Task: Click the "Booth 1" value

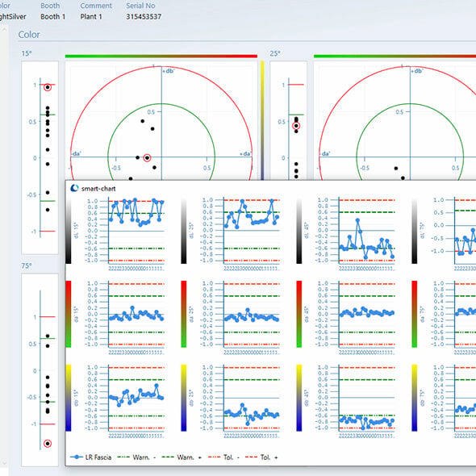Action: [x=52, y=17]
